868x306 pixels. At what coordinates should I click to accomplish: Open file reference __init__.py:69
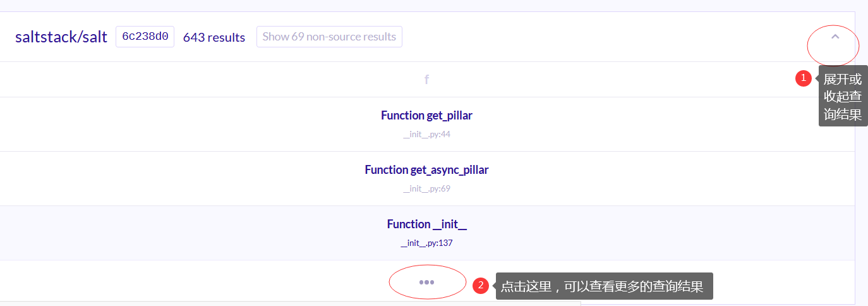point(426,188)
